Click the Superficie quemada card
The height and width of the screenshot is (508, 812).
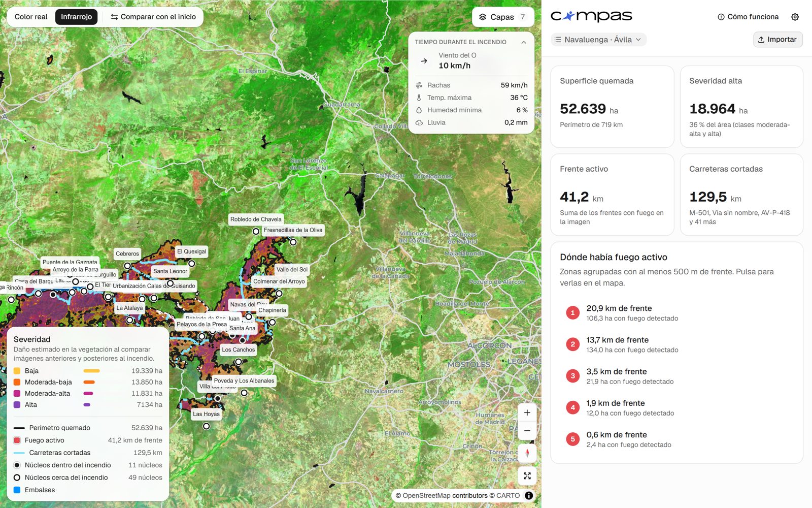[612, 107]
